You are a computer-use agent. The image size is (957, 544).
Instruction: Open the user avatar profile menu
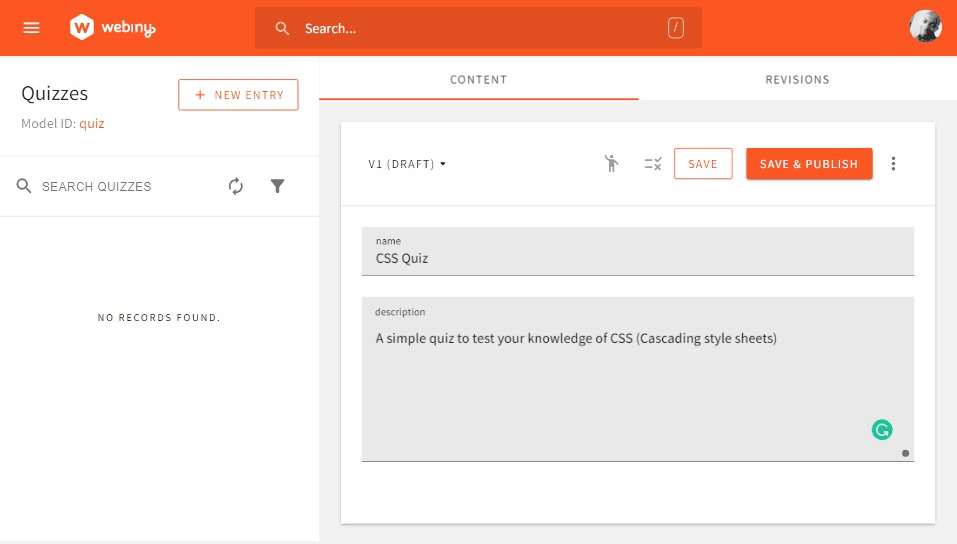pyautogui.click(x=925, y=27)
